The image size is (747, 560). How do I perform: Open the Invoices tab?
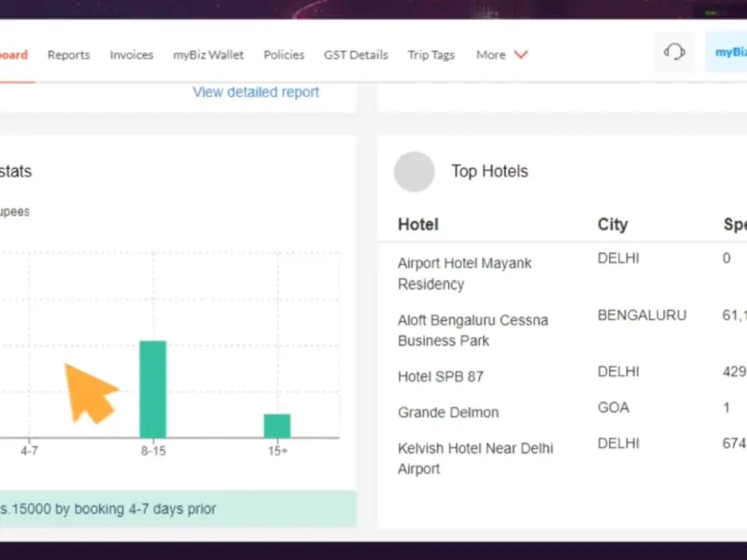[132, 55]
